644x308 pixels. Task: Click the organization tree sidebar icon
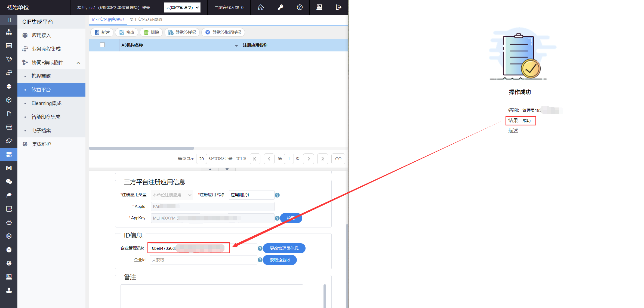click(9, 32)
